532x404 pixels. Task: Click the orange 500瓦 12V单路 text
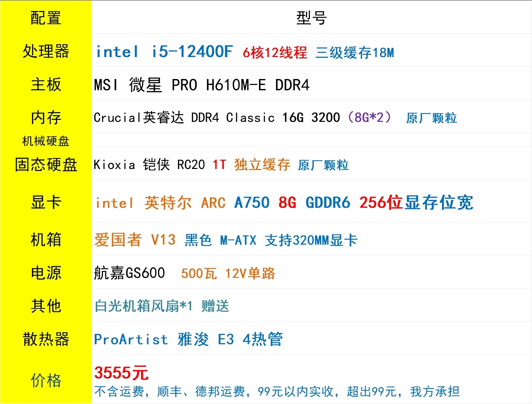pos(228,274)
